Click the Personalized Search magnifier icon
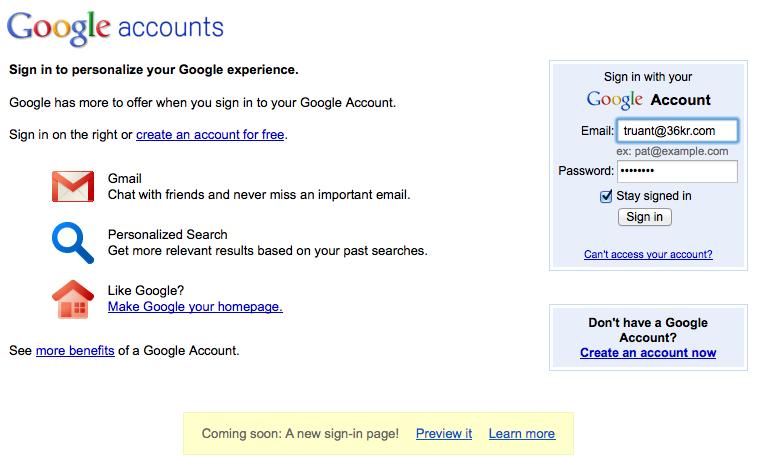This screenshot has height=457, width=758. [73, 243]
